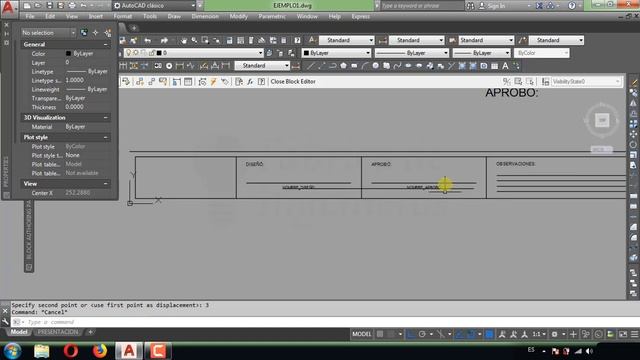This screenshot has width=640, height=360.
Task: Switch to the PRESENTACION layout tab
Action: click(x=58, y=332)
